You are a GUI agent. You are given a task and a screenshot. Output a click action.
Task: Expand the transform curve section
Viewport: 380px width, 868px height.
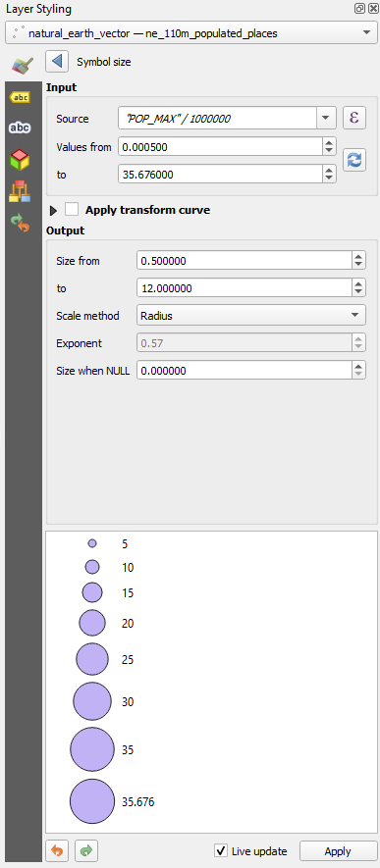click(x=54, y=210)
